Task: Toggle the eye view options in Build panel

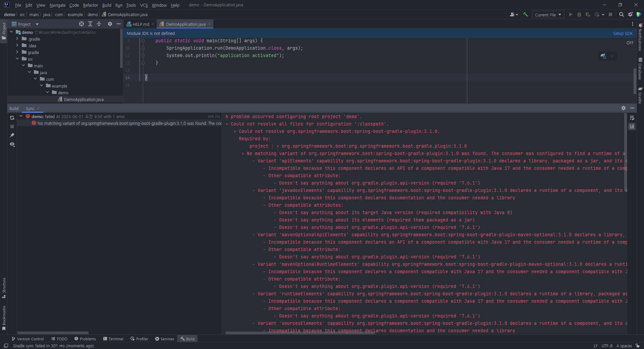Action: coord(12,144)
